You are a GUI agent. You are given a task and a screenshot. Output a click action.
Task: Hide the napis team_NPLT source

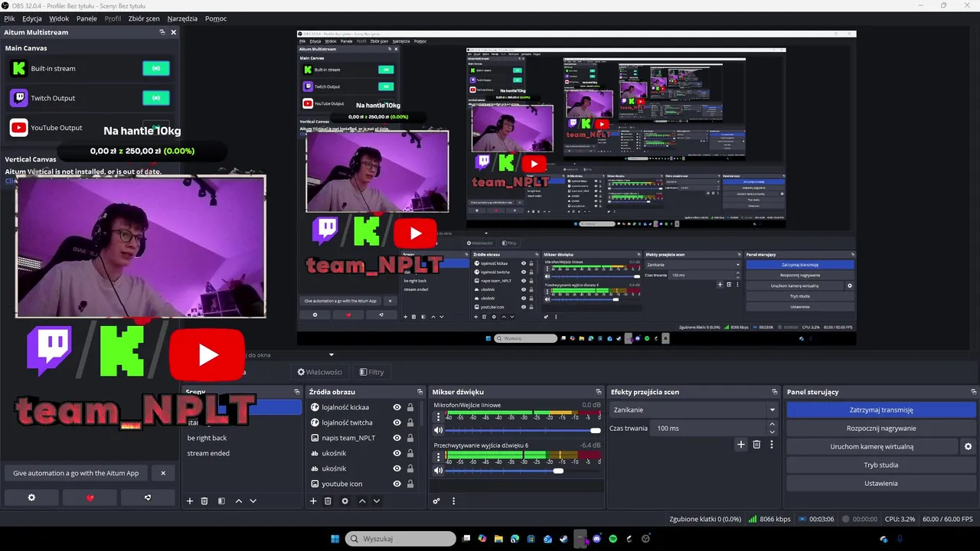[397, 438]
